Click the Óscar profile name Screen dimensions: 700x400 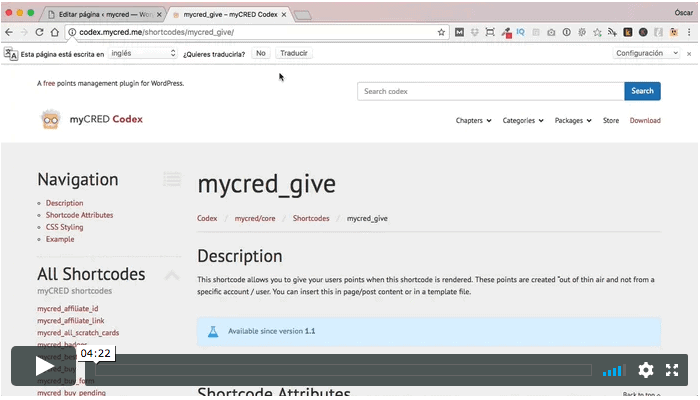[x=683, y=13]
